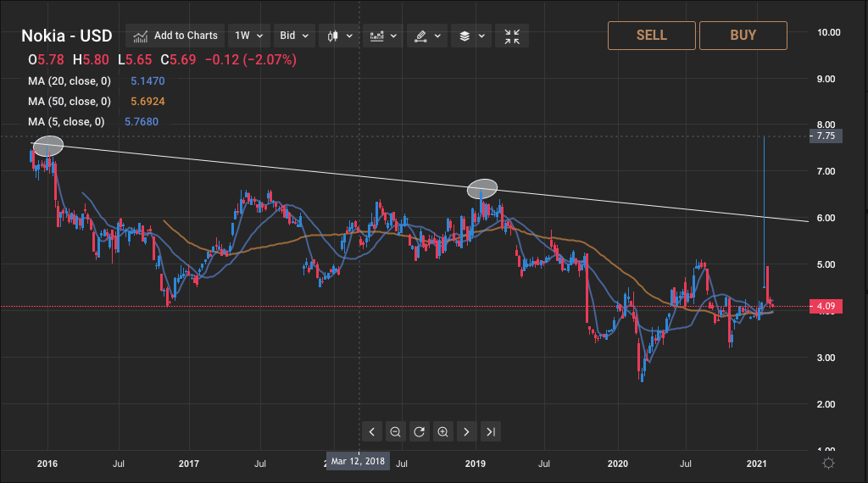Viewport: 868px width, 483px height.
Task: Zoom in using the plus magnifier
Action: tap(442, 431)
